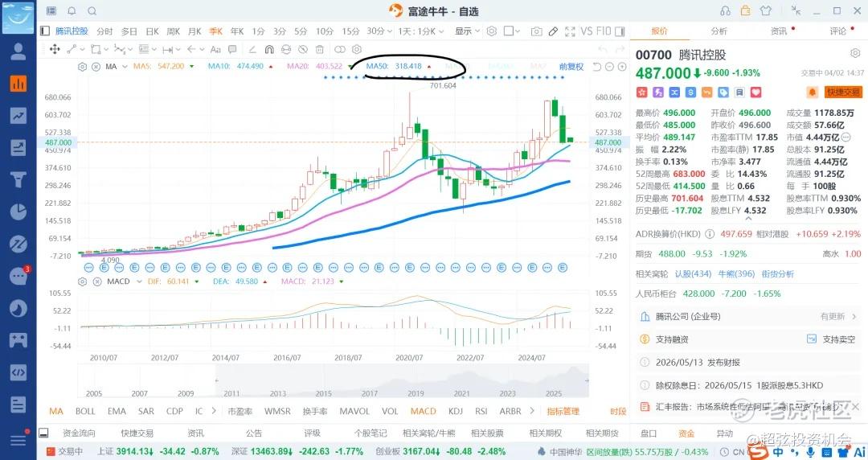Viewport: 868px width, 460px height.
Task: Open the search magnifier in title bar
Action: (x=92, y=11)
